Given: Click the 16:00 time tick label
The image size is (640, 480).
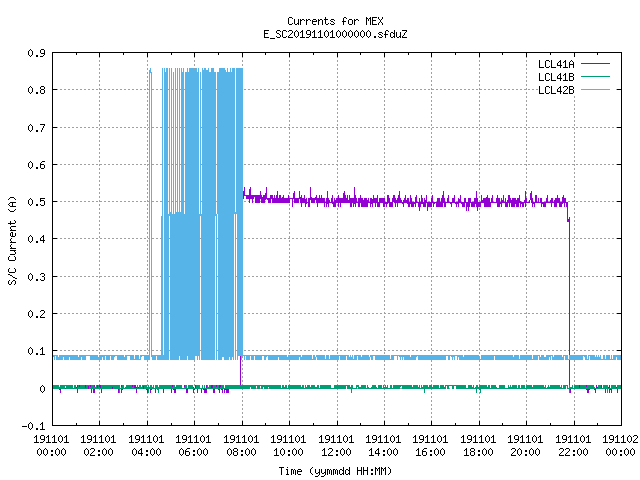Looking at the screenshot, I should click(430, 452).
